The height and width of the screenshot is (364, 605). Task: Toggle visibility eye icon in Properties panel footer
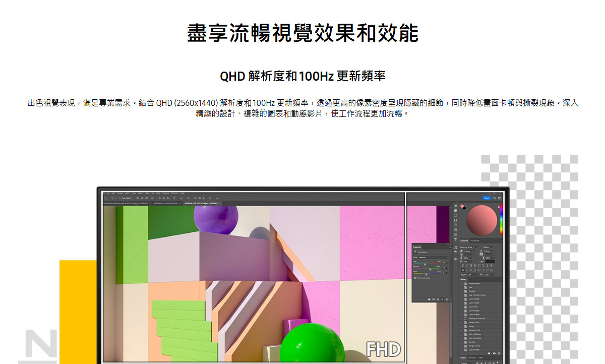click(x=442, y=299)
